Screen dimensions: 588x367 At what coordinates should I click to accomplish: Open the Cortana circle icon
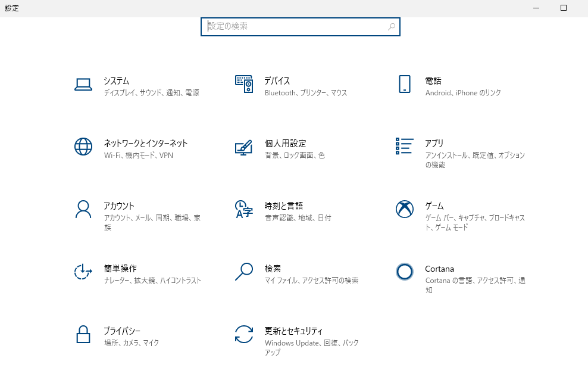click(x=404, y=272)
